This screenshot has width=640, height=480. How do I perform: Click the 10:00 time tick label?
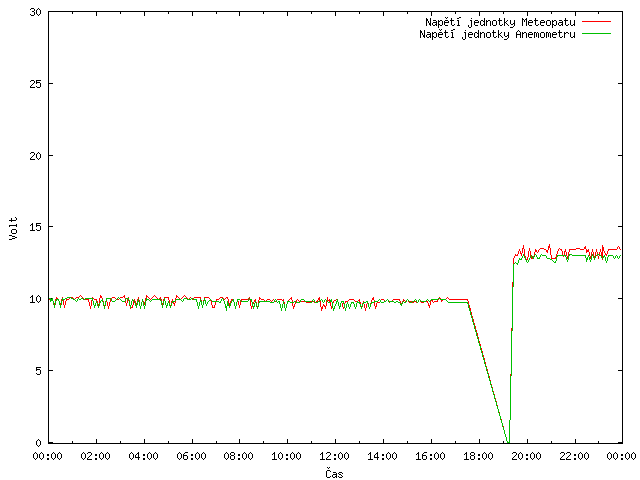coord(287,456)
